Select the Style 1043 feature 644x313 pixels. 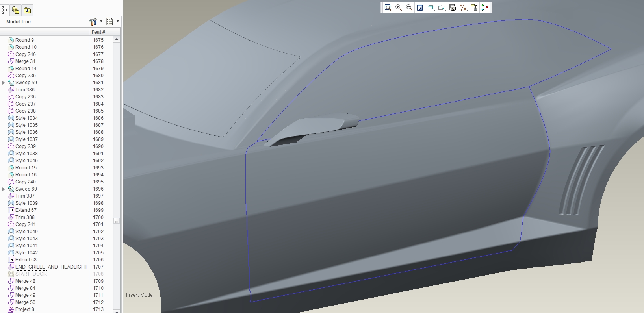click(26, 239)
